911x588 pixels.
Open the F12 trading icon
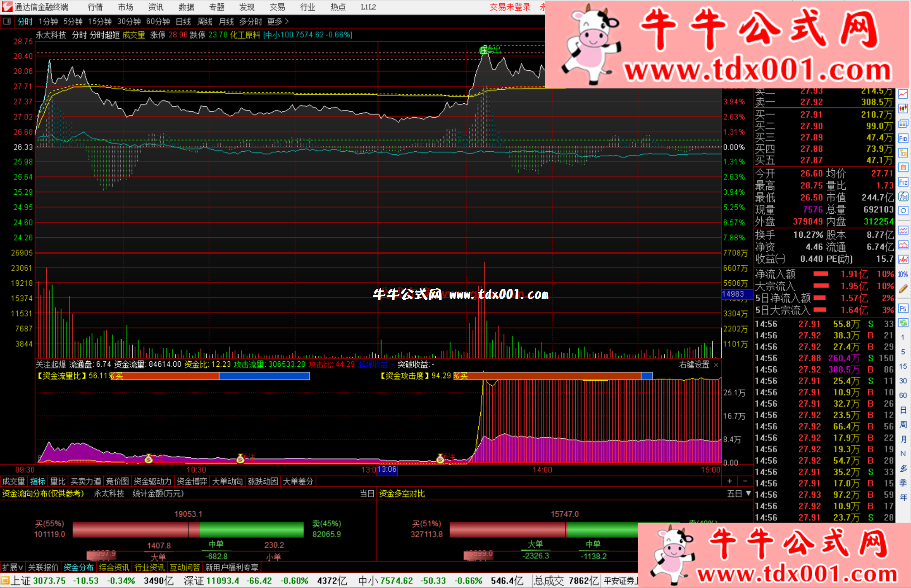point(903,182)
